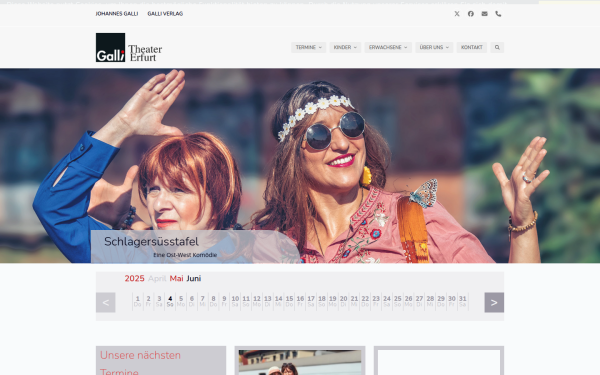Image resolution: width=600 pixels, height=375 pixels.
Task: Select day 25 in calendar strip
Action: pyautogui.click(x=398, y=301)
